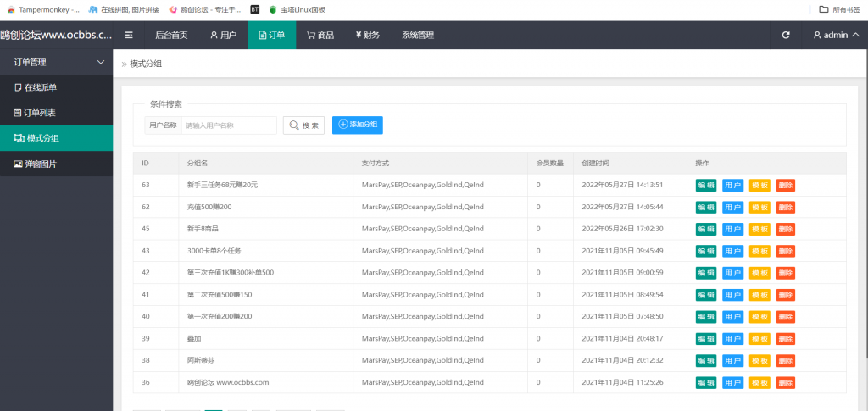Open 鸥创论坛 bookmark
Viewport: 868px width, 411px height.
(205, 9)
